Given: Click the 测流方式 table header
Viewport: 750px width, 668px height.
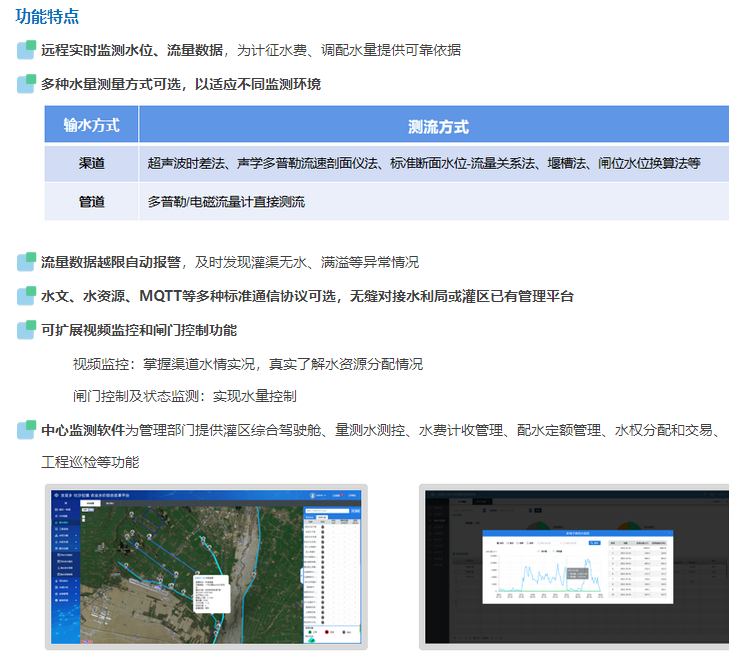Looking at the screenshot, I should 437,127.
